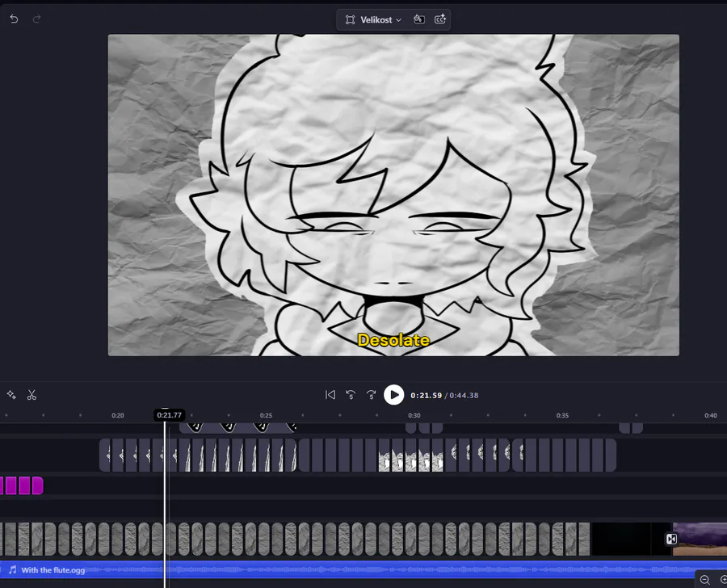Toggle the CC captions icon
The height and width of the screenshot is (588, 727).
tap(440, 19)
